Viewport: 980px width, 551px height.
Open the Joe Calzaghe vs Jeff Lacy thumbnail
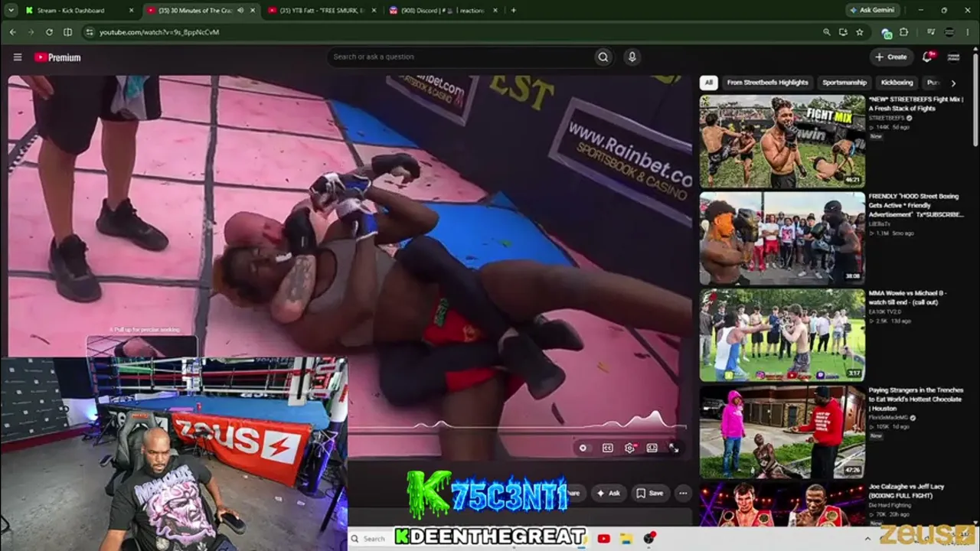pos(782,504)
